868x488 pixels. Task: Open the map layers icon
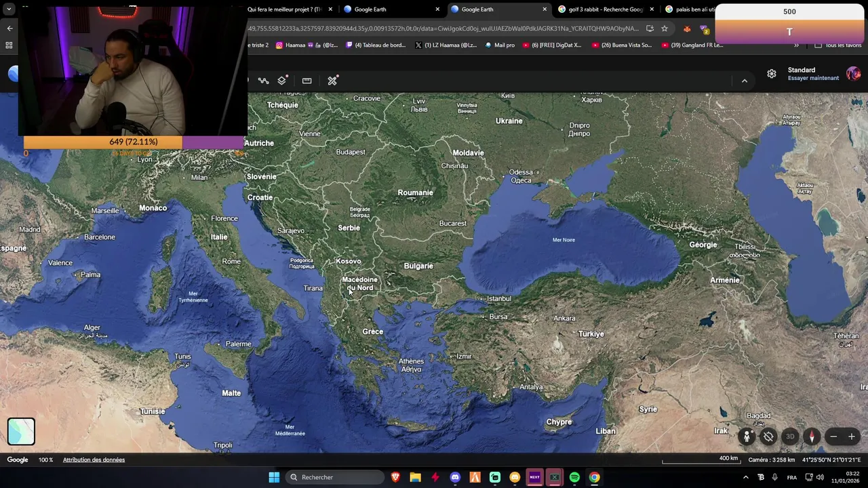[282, 81]
